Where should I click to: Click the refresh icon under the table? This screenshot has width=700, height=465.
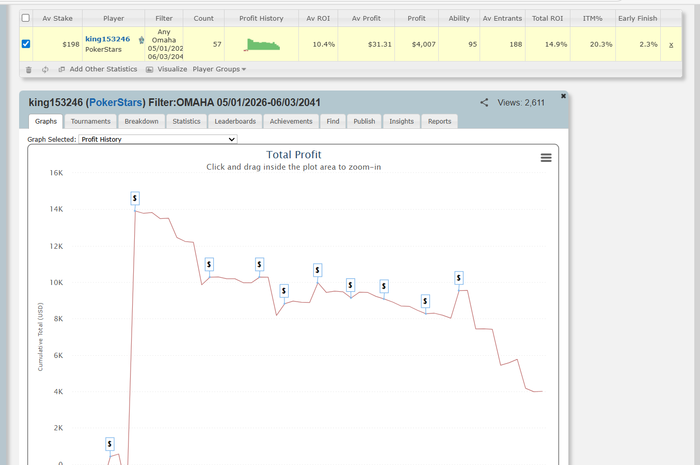click(45, 70)
